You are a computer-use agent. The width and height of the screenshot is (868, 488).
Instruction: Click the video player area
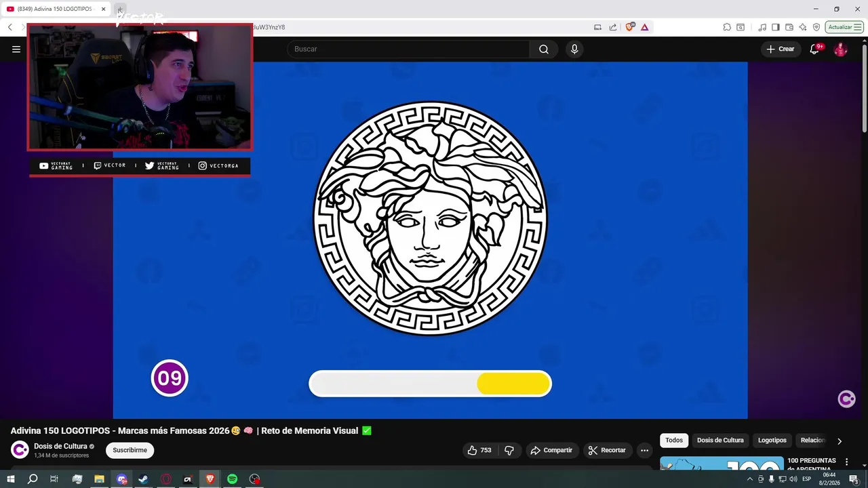(430, 240)
